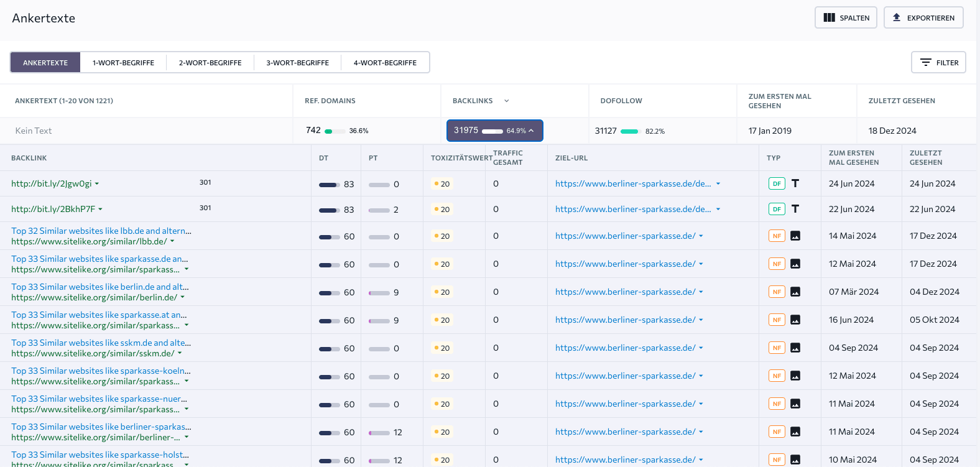
Task: Open target URL menu in 24 Jun 2024 row
Action: pyautogui.click(x=718, y=183)
